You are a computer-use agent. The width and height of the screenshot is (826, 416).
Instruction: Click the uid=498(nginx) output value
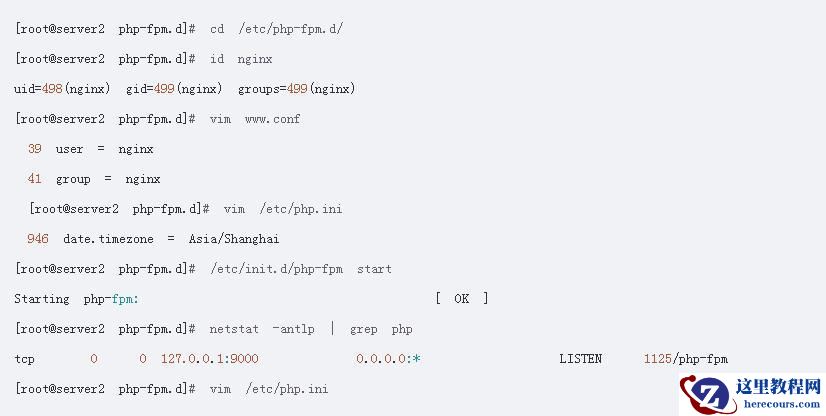[x=62, y=89]
